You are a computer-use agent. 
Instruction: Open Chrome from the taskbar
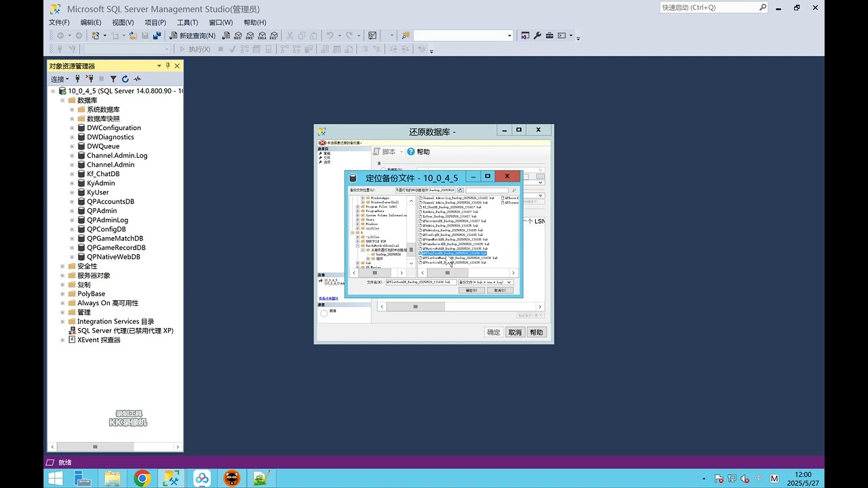click(x=142, y=479)
